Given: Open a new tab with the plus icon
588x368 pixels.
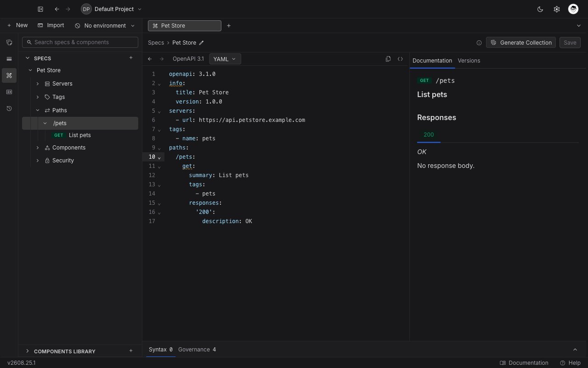Looking at the screenshot, I should [229, 26].
